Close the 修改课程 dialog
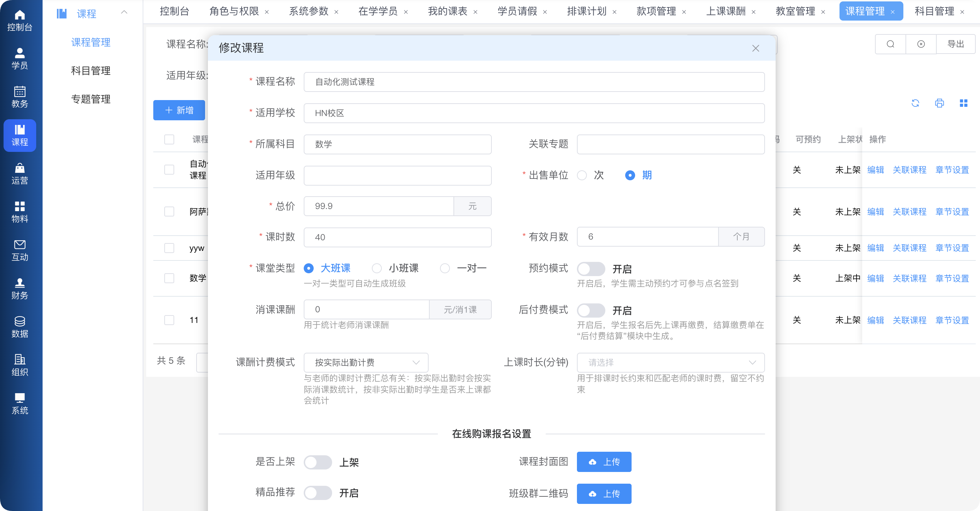The height and width of the screenshot is (511, 980). click(x=755, y=48)
